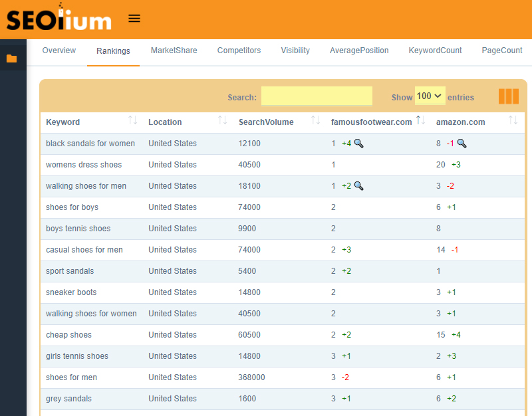Screen dimensions: 532x416
Task: Click search volume 5400
Action: (x=247, y=271)
